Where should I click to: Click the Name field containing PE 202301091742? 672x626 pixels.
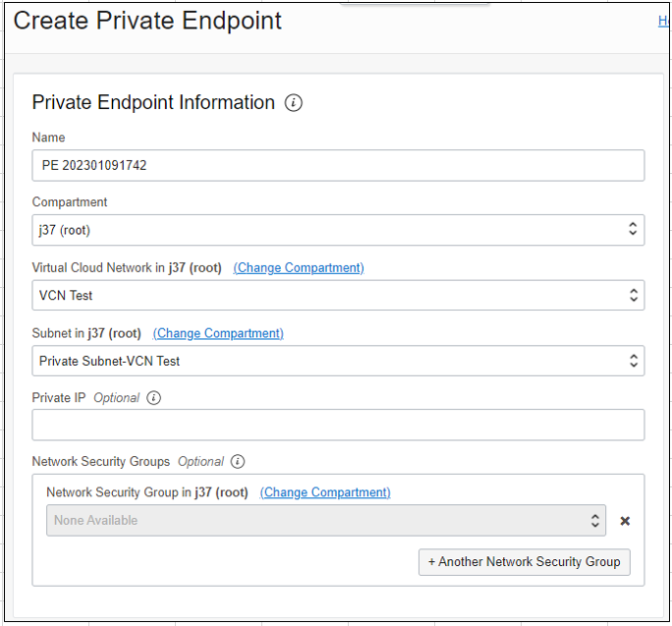[x=338, y=165]
